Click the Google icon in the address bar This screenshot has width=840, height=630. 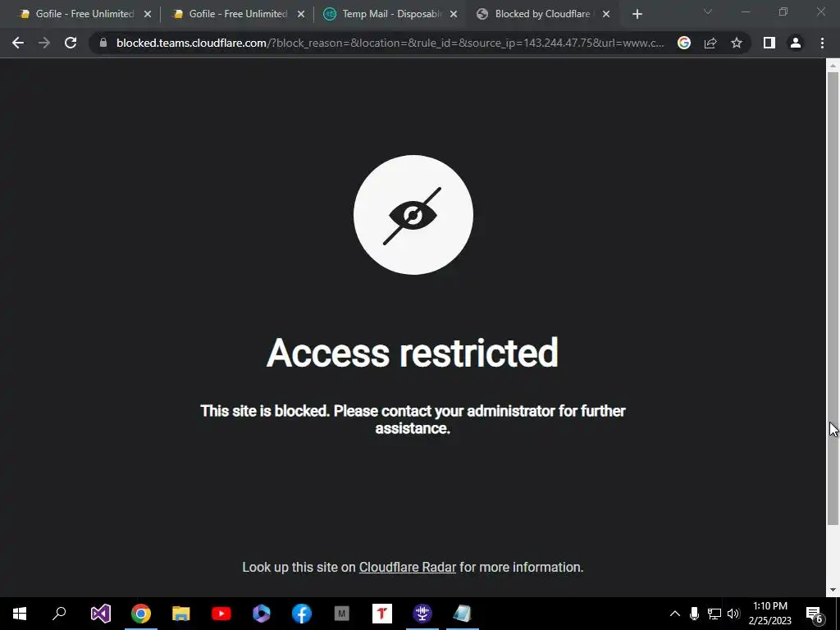tap(684, 43)
